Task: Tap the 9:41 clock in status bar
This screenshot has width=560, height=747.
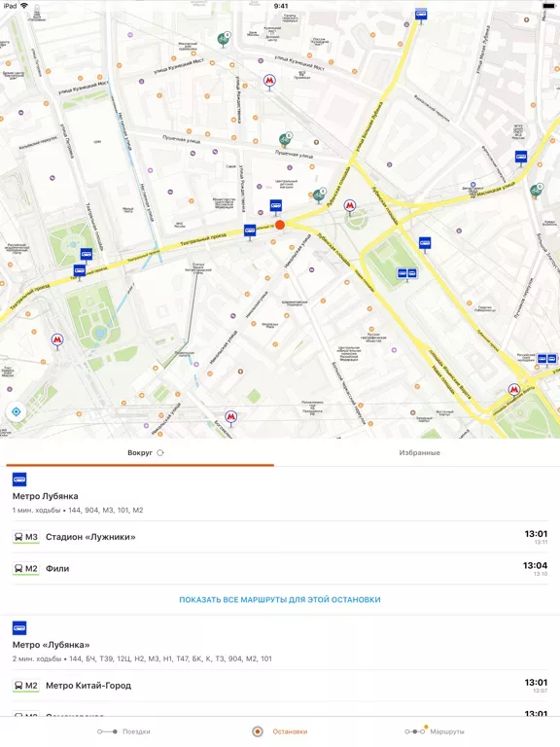Action: [x=281, y=6]
